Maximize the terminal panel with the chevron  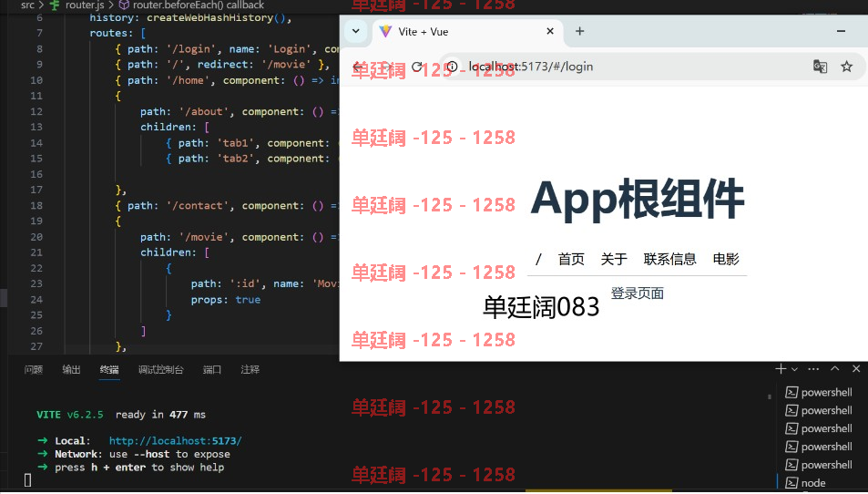tap(835, 369)
